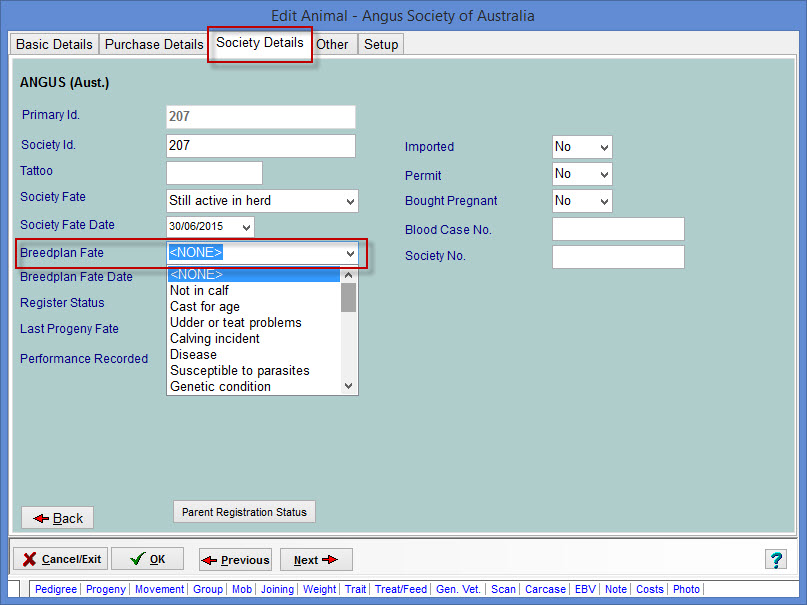Screen dimensions: 807x605
Task: Collapse the Breedplan Fate dropdown arrow
Action: point(350,253)
